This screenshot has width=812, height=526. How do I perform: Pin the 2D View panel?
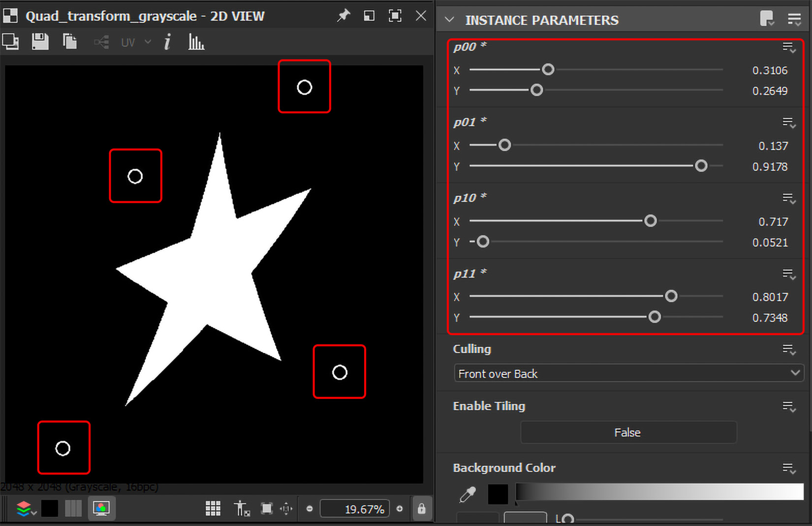point(344,16)
